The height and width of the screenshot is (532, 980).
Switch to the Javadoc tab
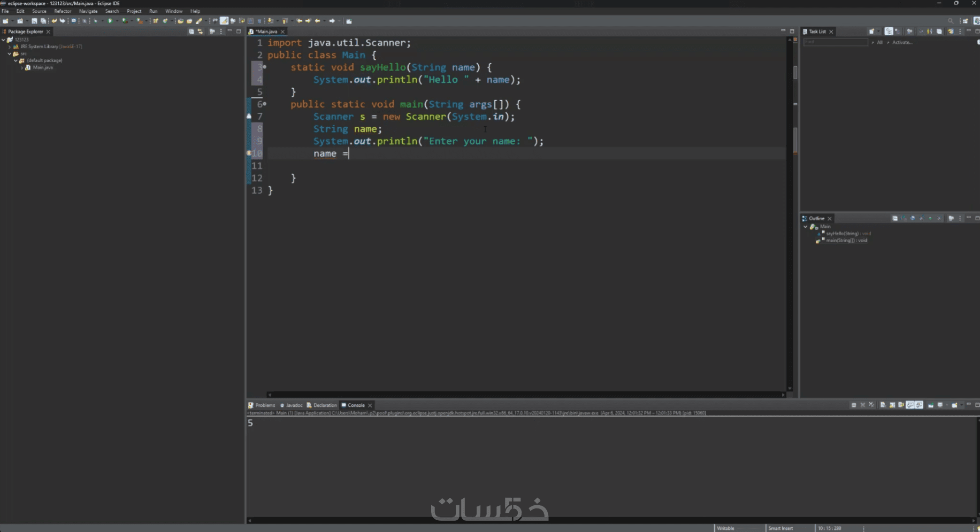pyautogui.click(x=292, y=405)
